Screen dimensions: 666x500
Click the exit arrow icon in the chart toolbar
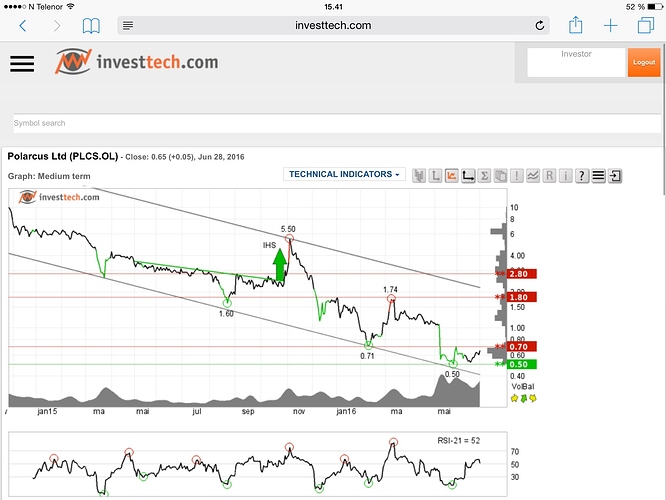(x=615, y=176)
